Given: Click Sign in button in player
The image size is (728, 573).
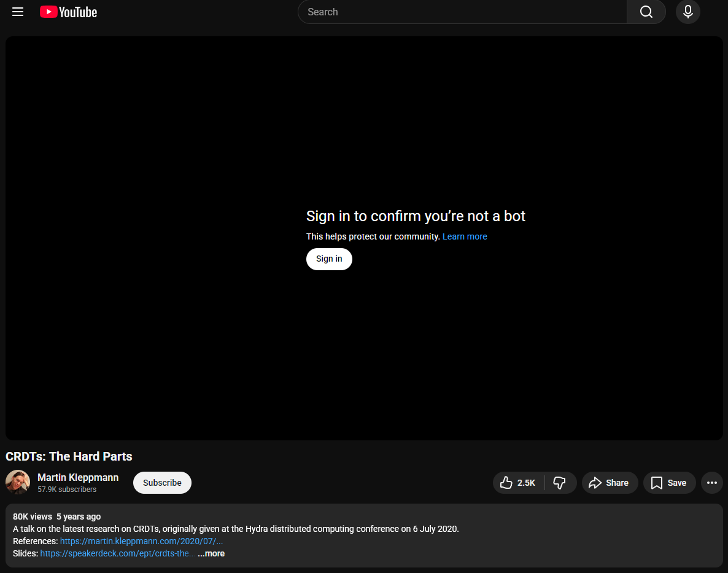Looking at the screenshot, I should (329, 259).
